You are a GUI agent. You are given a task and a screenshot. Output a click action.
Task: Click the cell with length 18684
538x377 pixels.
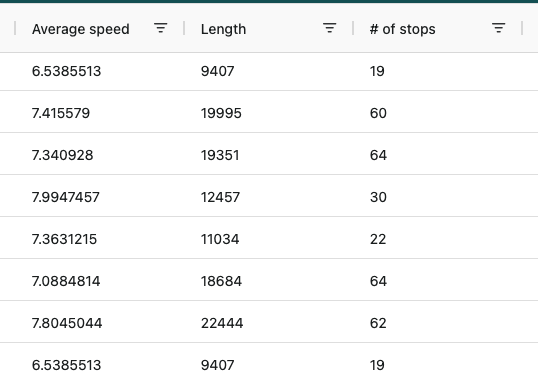(x=269, y=281)
